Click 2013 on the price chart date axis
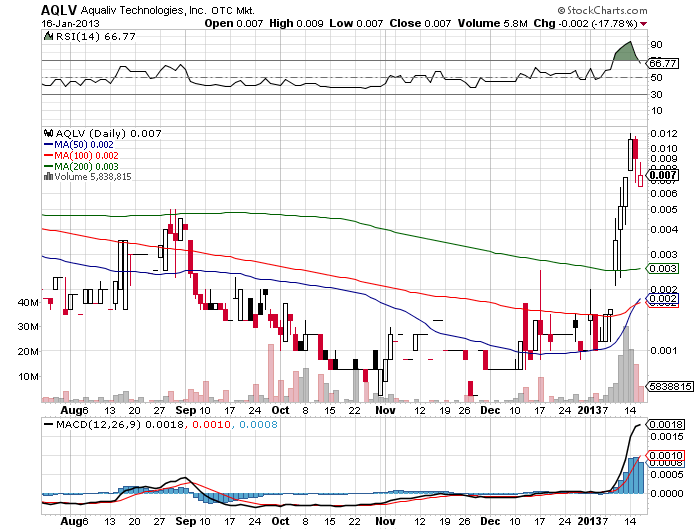The image size is (700, 530). (589, 410)
